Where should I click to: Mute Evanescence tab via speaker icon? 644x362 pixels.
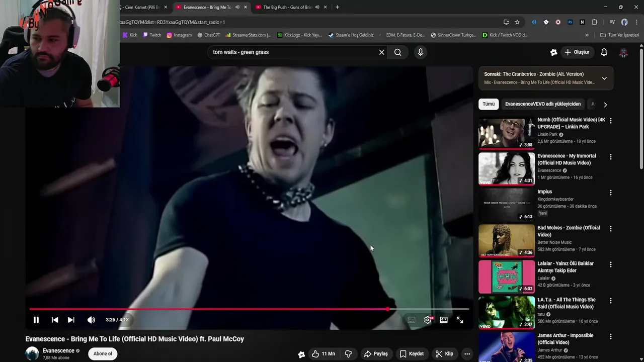tap(237, 7)
